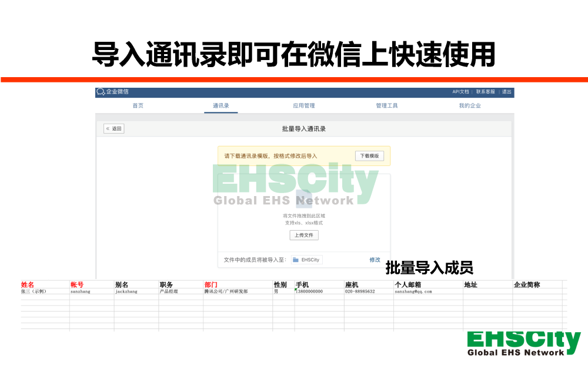
Task: Click the EHSCity folder icon
Action: pos(296,260)
